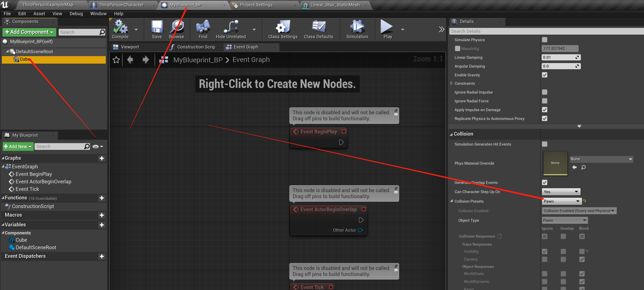Navigate back in graph history
Viewport: 644px width, 290px height.
coord(130,60)
